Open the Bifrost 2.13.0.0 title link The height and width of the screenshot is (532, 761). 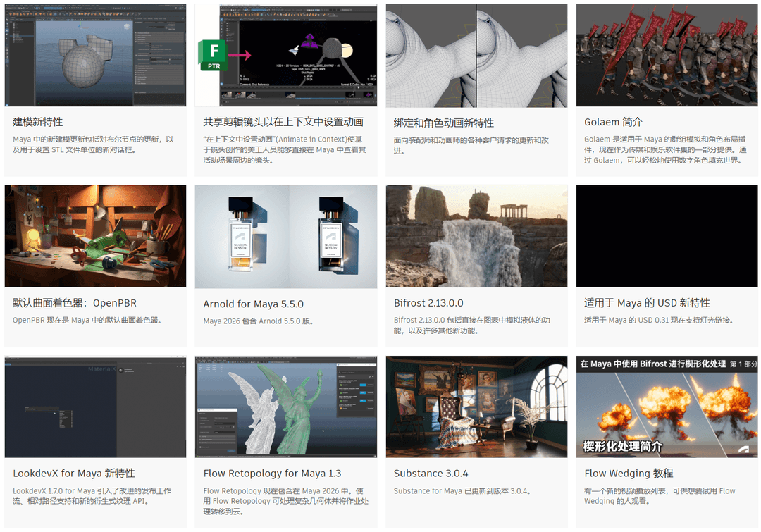coord(428,303)
